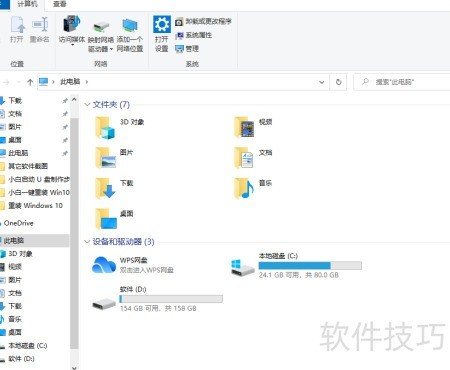
Task: Select pinned 此电脑 in Quick access
Action: [x=18, y=153]
